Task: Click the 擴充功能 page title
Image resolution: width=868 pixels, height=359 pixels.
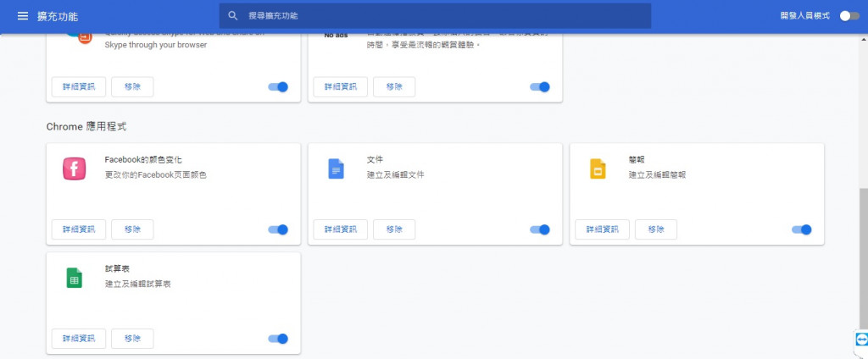Action: pos(58,16)
